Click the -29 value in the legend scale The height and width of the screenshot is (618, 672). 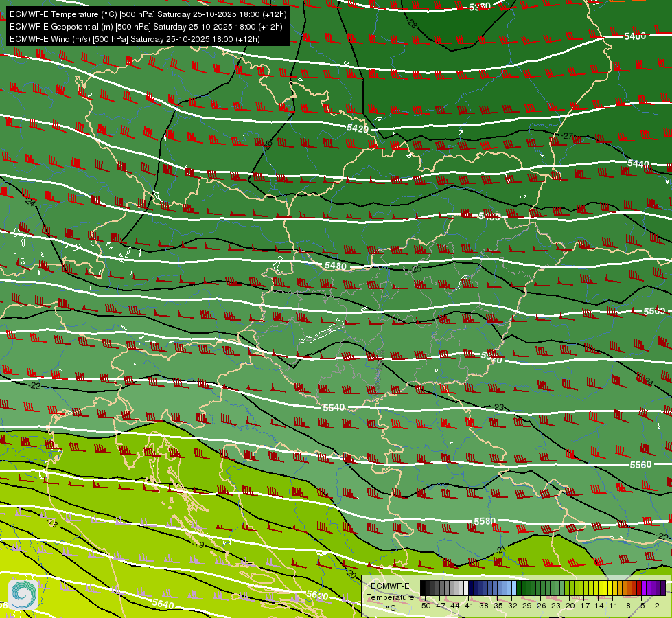[525, 606]
